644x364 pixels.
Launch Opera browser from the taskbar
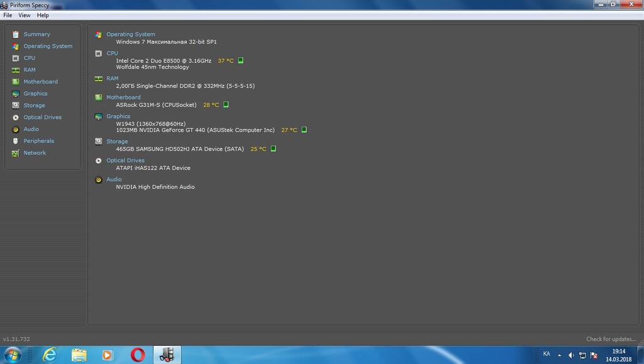(x=138, y=355)
